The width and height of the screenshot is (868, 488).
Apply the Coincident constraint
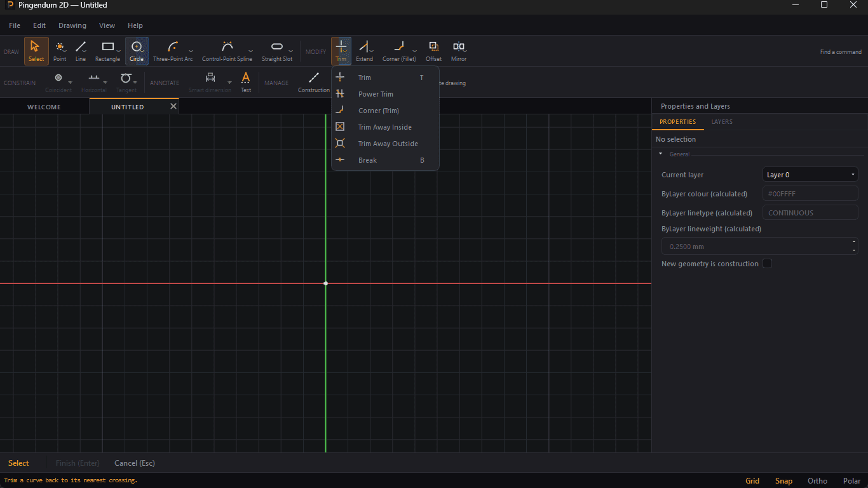tap(58, 82)
